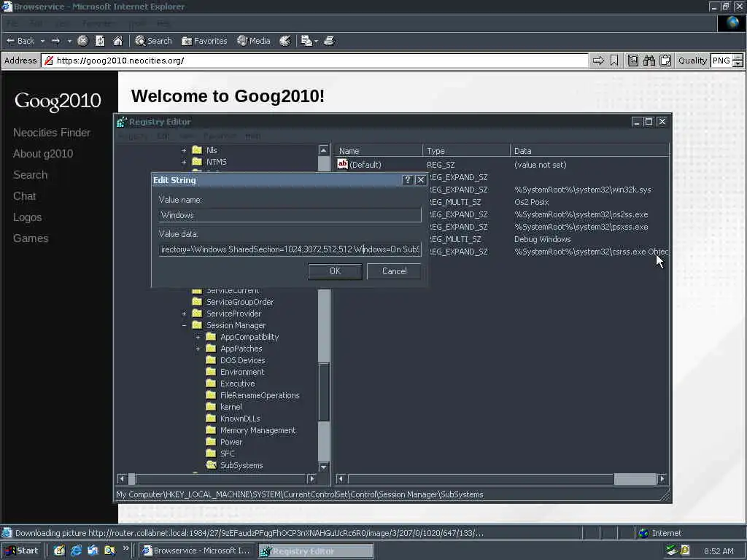The height and width of the screenshot is (560, 747).
Task: Click the Stop loading icon
Action: pyautogui.click(x=82, y=41)
